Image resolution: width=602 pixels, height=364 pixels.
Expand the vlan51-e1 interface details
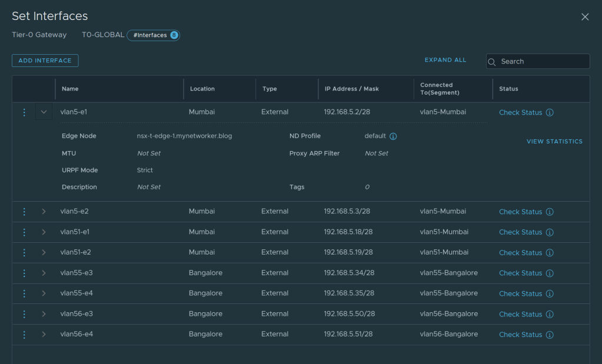point(44,232)
